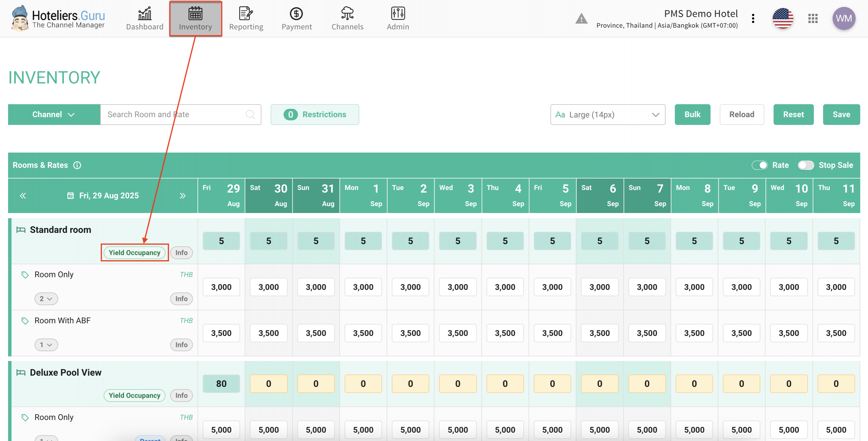This screenshot has width=868, height=441.
Task: Enable the Stop Sale switch
Action: 806,165
